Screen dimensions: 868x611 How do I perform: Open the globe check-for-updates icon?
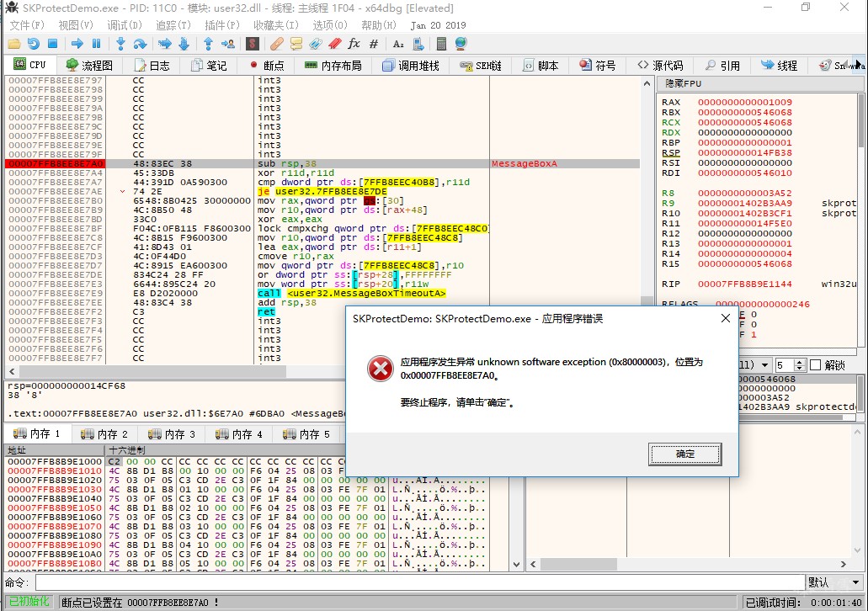tap(461, 44)
